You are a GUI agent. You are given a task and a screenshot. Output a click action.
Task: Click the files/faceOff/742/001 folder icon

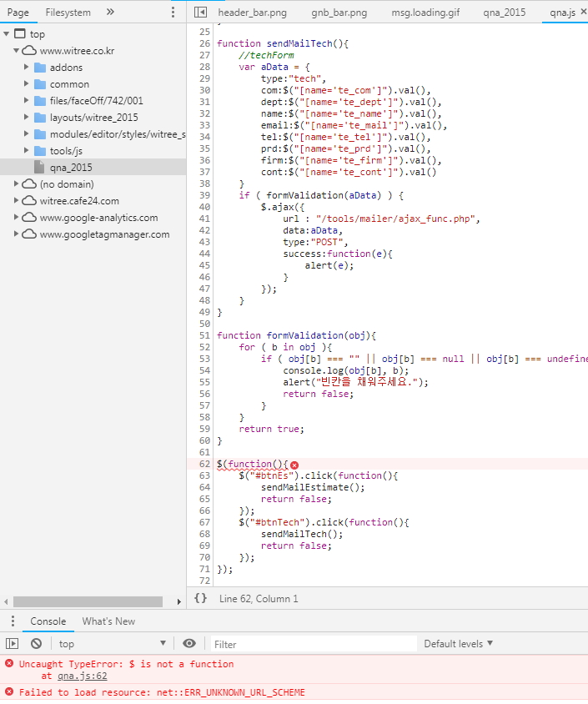(x=40, y=101)
